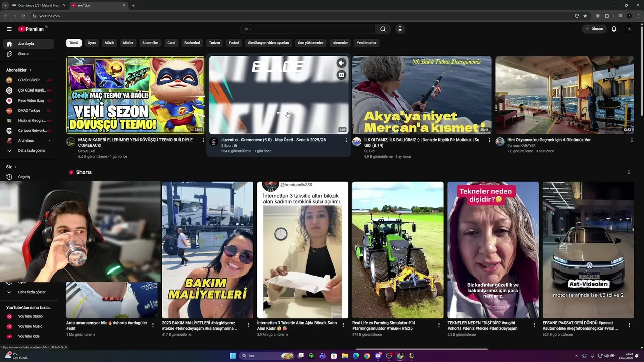
Task: Open National Geographic subscription
Action: pyautogui.click(x=28, y=121)
